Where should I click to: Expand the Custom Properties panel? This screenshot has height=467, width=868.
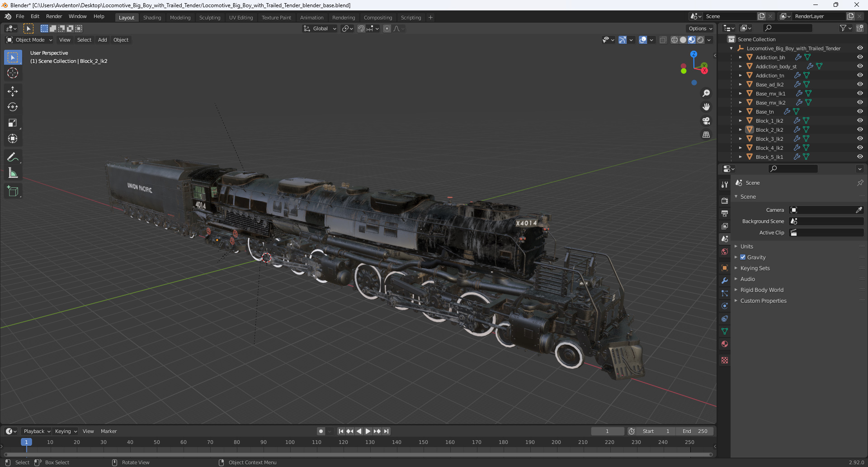[x=763, y=300]
